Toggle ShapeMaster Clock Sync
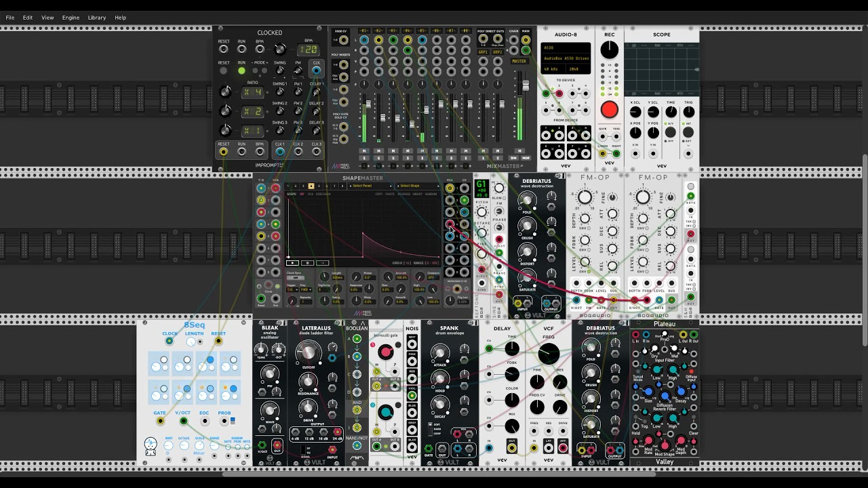The image size is (868, 488). coord(296,278)
